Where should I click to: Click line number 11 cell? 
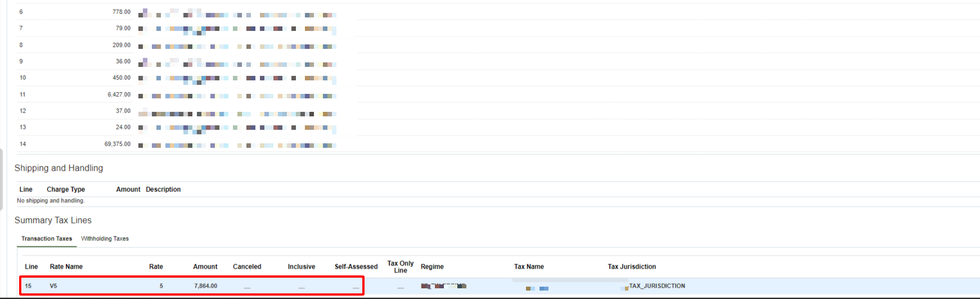point(23,94)
